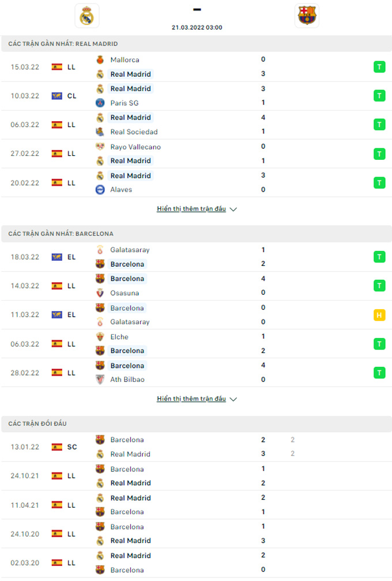This screenshot has width=392, height=581.
Task: Click the Rayo Vallecano team logo
Action: pos(100,147)
